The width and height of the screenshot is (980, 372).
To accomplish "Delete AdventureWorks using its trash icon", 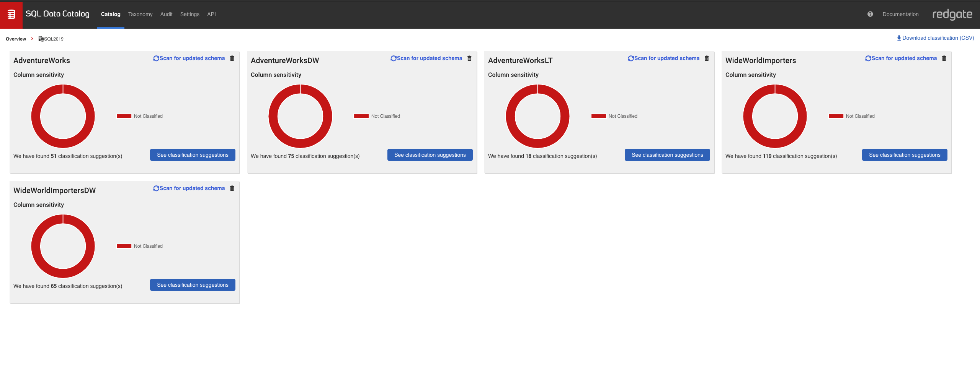I will pyautogui.click(x=232, y=58).
